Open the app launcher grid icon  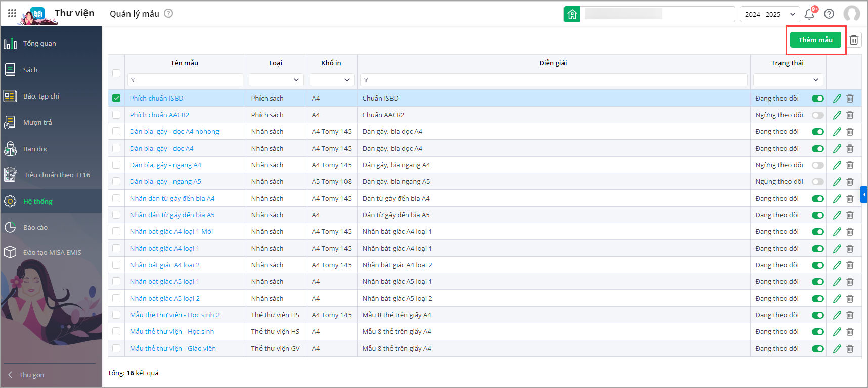(12, 14)
